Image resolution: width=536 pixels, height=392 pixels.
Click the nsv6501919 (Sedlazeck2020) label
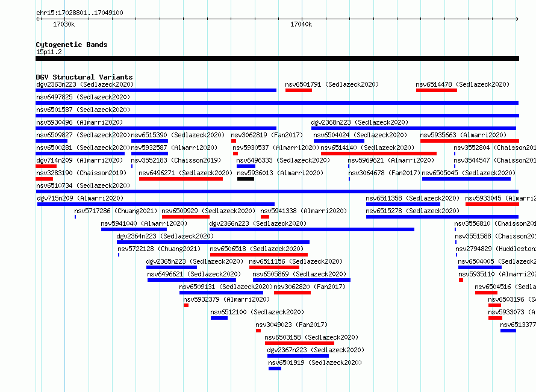click(315, 362)
